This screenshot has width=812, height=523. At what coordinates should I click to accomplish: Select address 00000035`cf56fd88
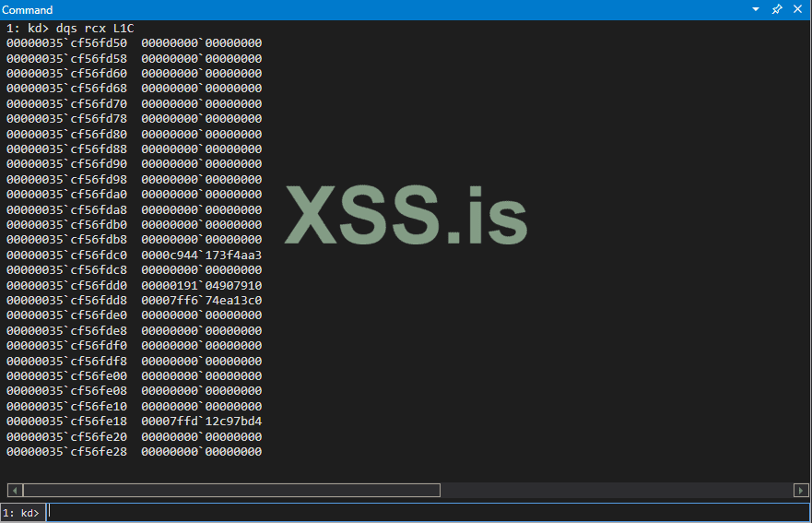point(66,149)
